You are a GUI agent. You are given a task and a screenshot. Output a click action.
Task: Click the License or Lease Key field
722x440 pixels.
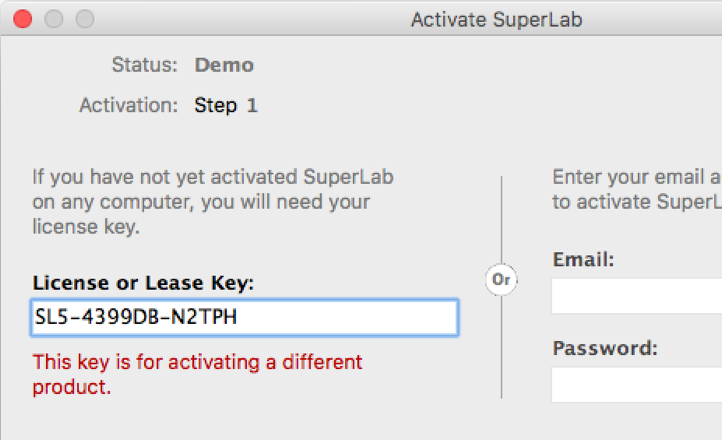245,318
